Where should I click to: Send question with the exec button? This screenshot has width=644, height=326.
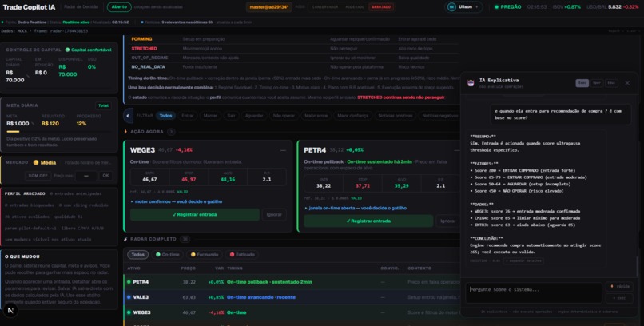(619, 298)
